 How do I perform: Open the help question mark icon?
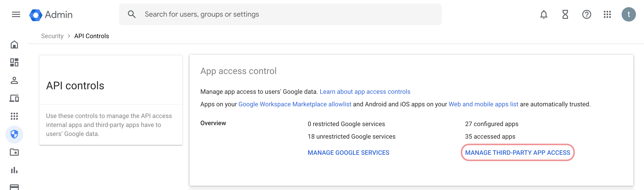(586, 15)
